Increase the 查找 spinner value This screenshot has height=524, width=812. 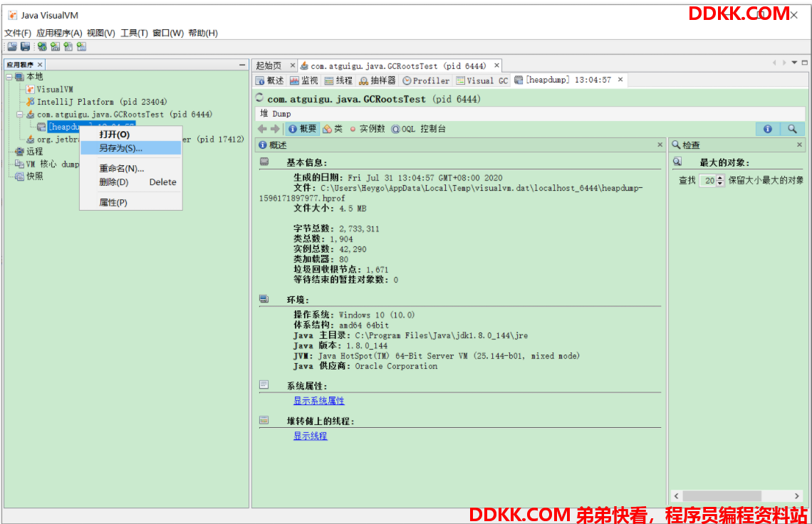[x=720, y=177]
